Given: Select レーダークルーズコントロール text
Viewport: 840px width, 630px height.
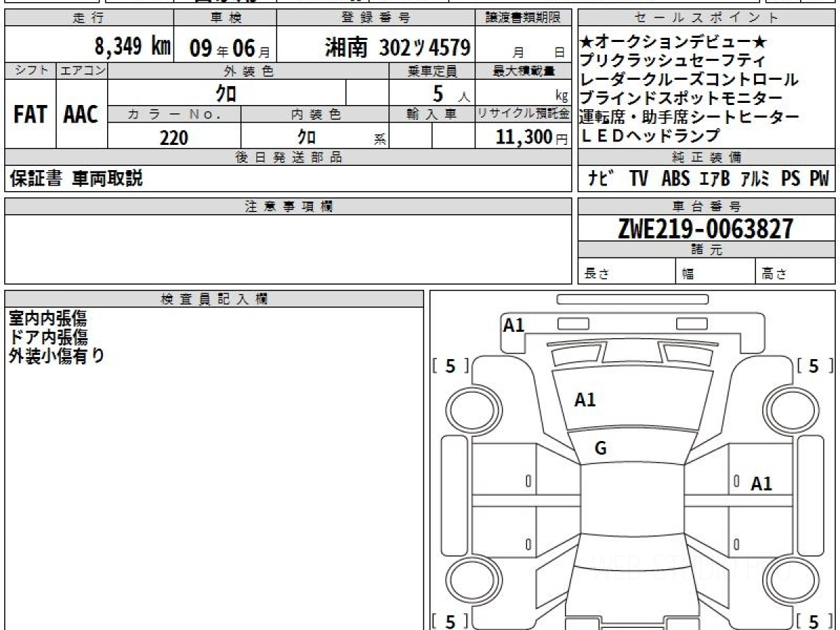Looking at the screenshot, I should (x=689, y=80).
